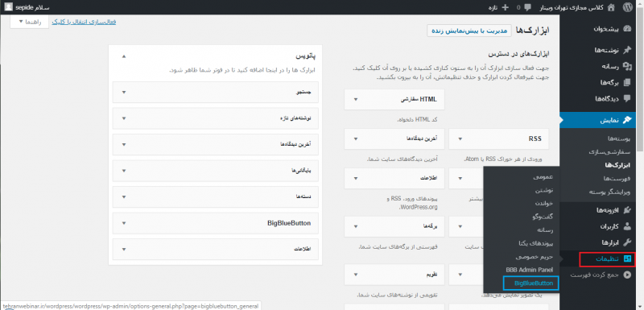Open the تقویم available widget
The width and height of the screenshot is (644, 310).
click(x=394, y=275)
